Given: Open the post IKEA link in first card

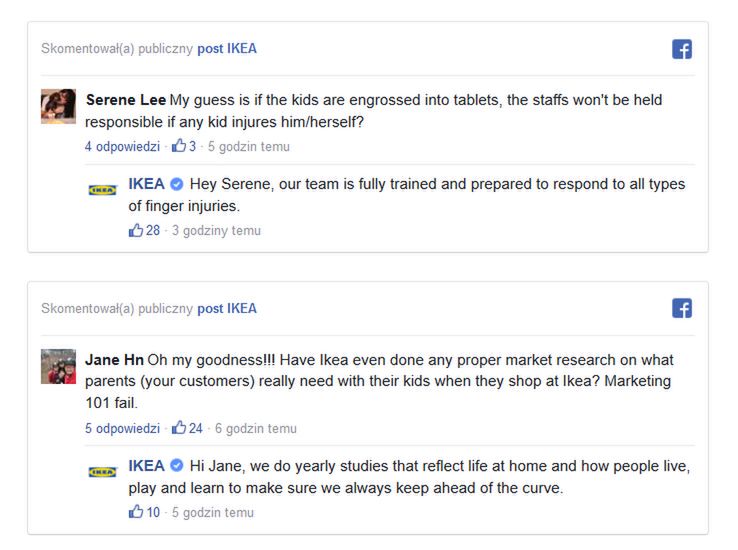Looking at the screenshot, I should click(x=227, y=49).
